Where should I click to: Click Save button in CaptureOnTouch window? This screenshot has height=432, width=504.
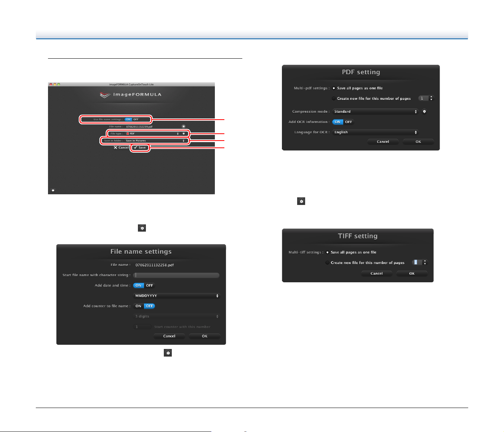tap(140, 147)
